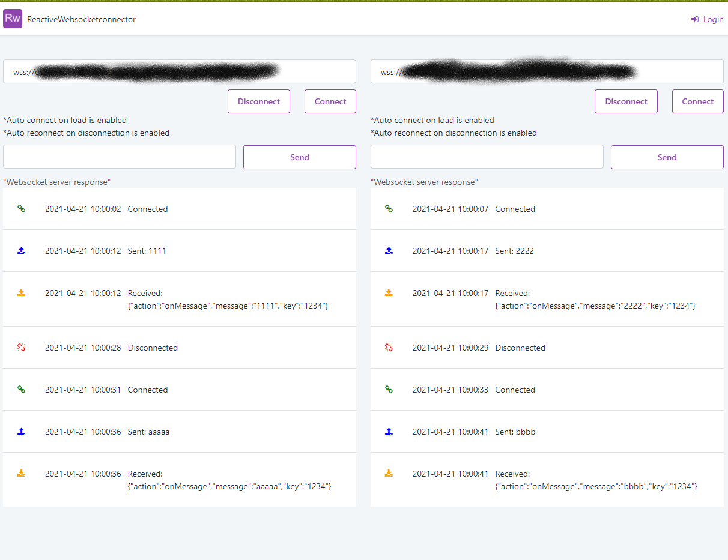Select the 'Sent: 2222' log text
This screenshot has height=560, width=728.
(x=515, y=251)
